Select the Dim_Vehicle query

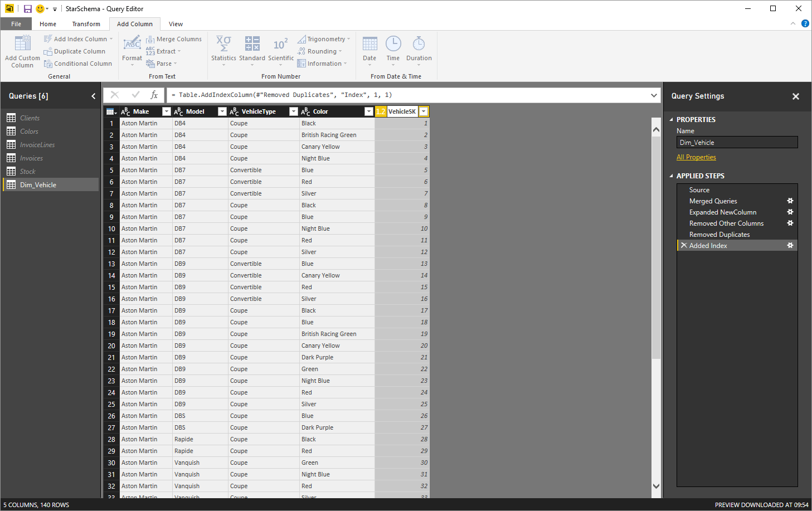point(51,185)
